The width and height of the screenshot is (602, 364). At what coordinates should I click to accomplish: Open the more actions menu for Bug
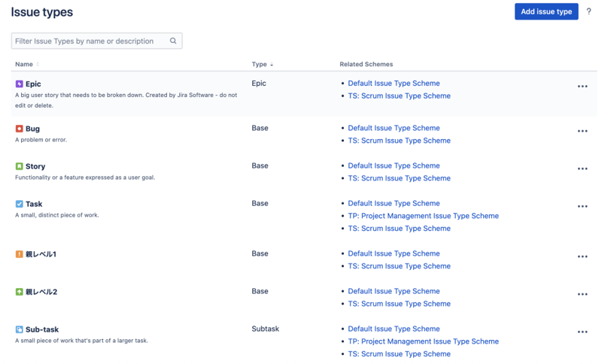coord(582,131)
